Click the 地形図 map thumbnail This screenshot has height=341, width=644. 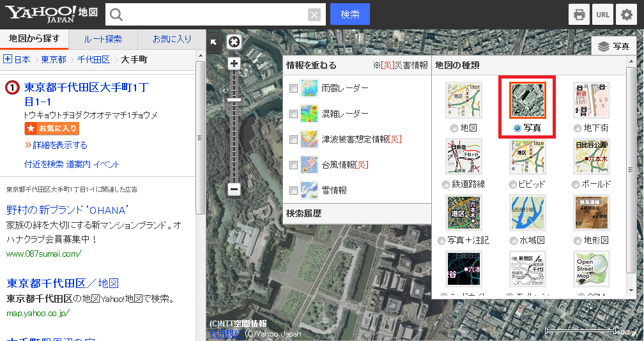pyautogui.click(x=592, y=213)
